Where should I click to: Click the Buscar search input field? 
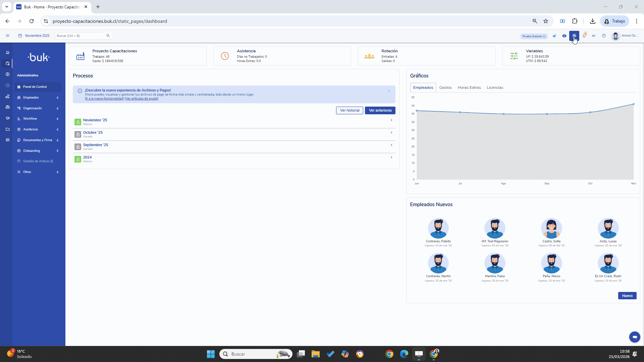[80, 36]
